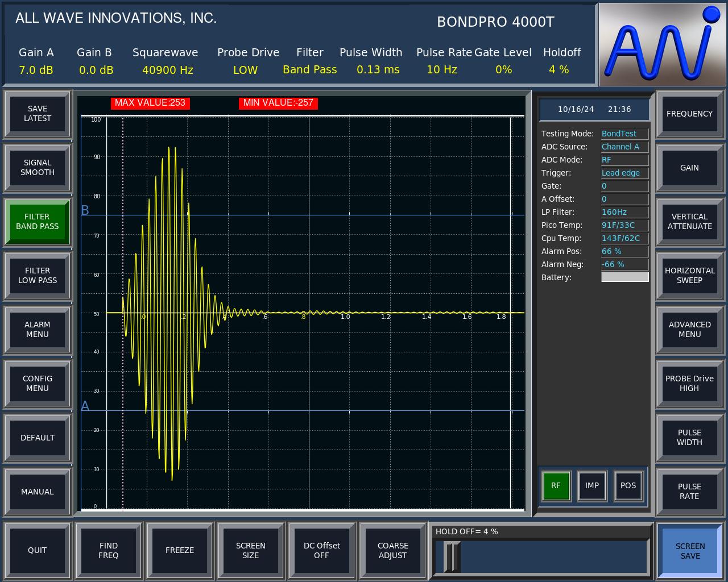Viewport: 728px width, 582px height.
Task: Click the Pico Temp 91F/33C value
Action: click(624, 225)
